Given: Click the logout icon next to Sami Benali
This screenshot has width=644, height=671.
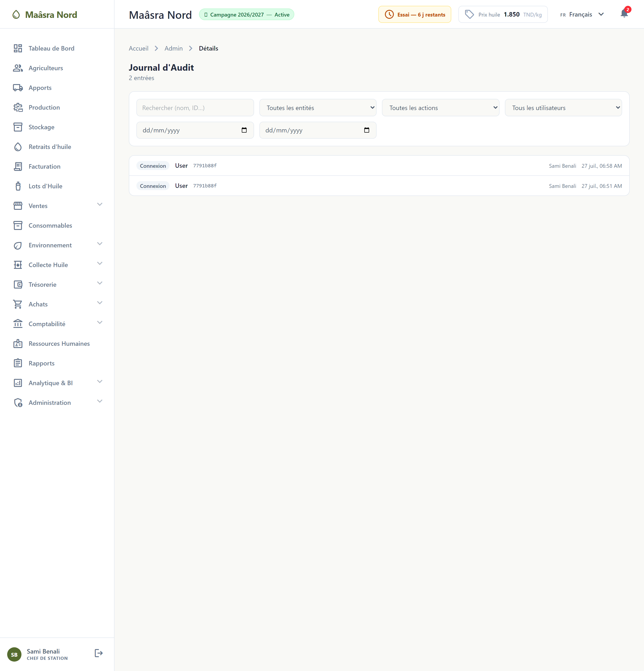Looking at the screenshot, I should click(x=99, y=653).
